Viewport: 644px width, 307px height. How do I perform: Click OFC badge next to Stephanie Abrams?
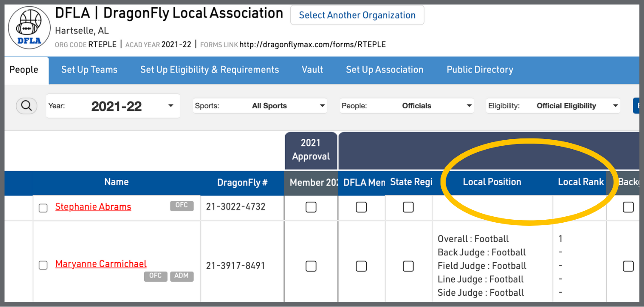click(x=182, y=206)
